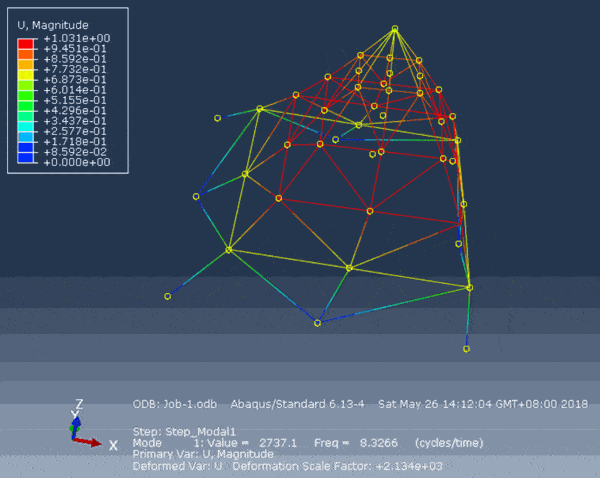Click the 'Step: Step_Modal1' state text
600x478 pixels.
tap(184, 432)
